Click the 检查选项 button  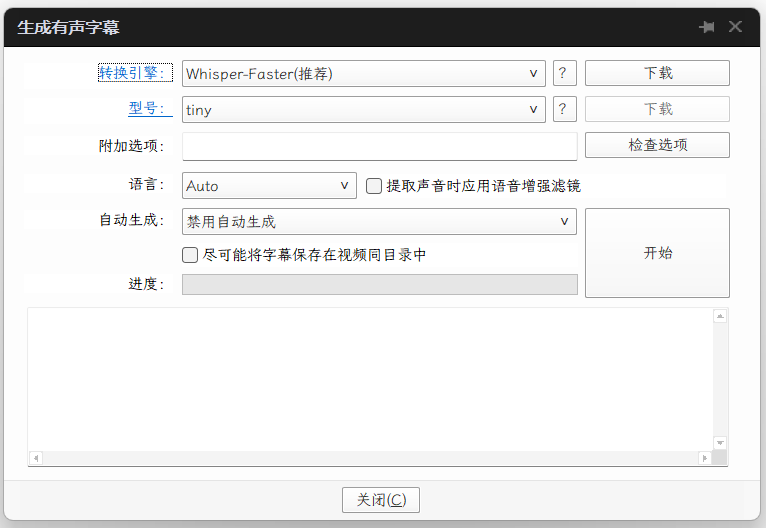657,145
